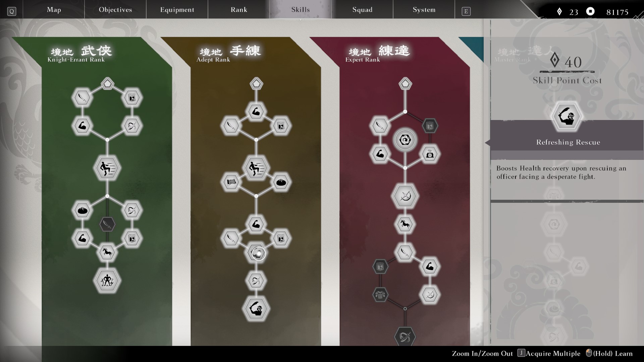Image resolution: width=644 pixels, height=362 pixels.
Task: Select the running man skill in Knight-Errant Rank
Action: [x=107, y=168]
